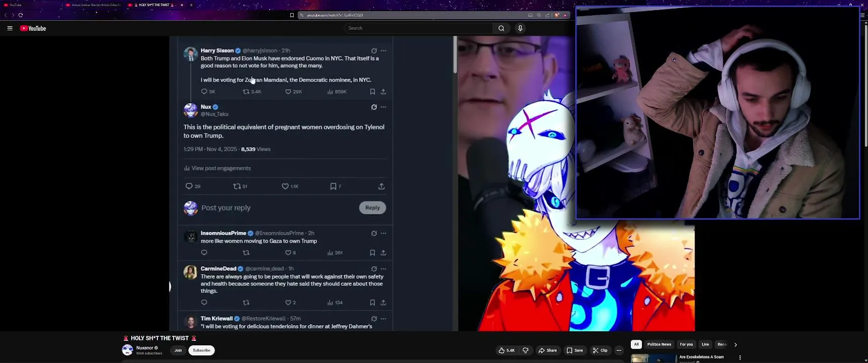Close the HOLY SH*T THE TWIST tab
Image resolution: width=868 pixels, height=363 pixels.
click(182, 5)
